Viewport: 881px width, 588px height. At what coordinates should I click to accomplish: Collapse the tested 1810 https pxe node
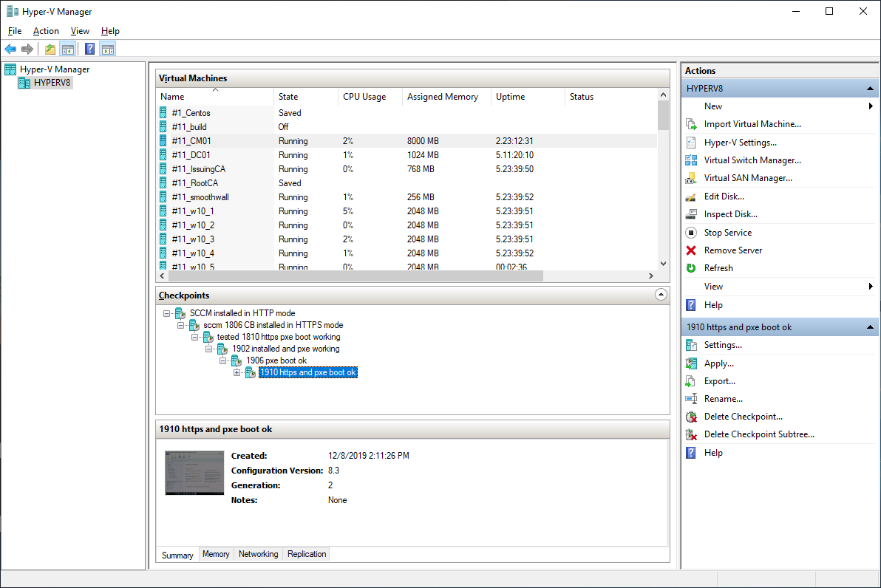click(x=194, y=337)
